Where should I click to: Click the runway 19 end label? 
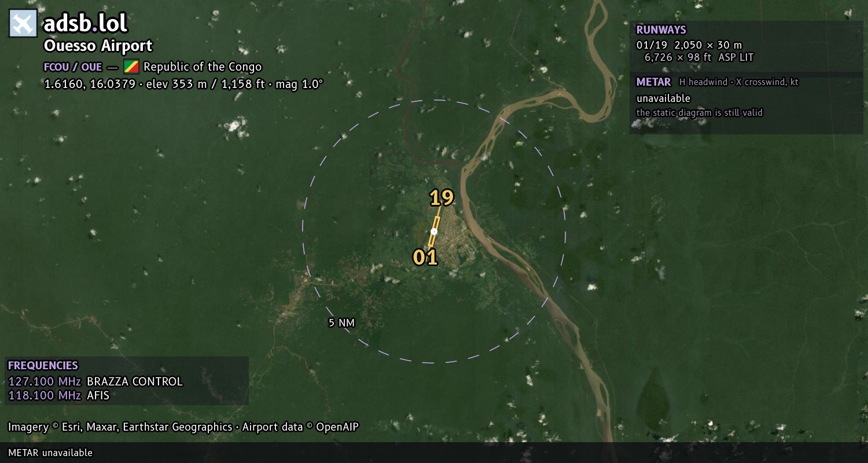coord(442,198)
